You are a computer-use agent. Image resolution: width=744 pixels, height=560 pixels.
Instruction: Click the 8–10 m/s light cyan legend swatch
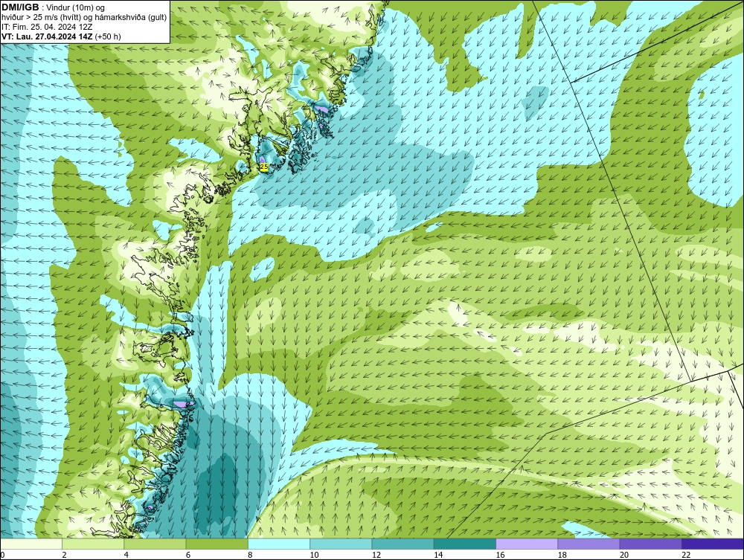pos(279,544)
